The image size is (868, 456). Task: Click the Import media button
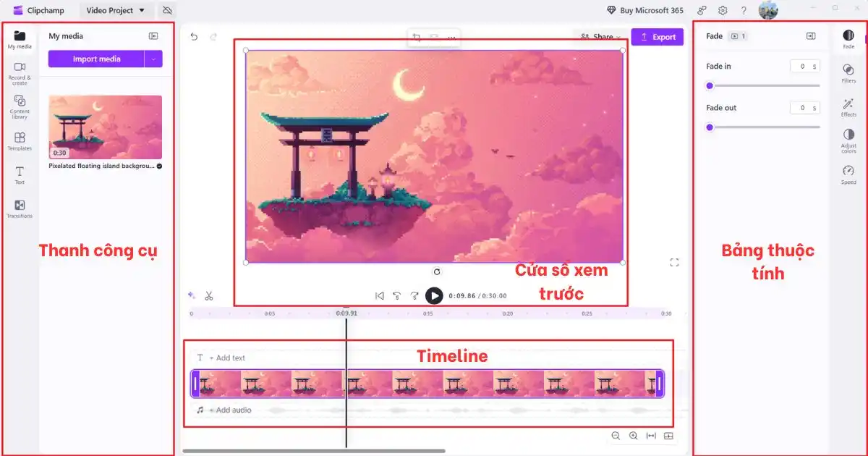(96, 59)
